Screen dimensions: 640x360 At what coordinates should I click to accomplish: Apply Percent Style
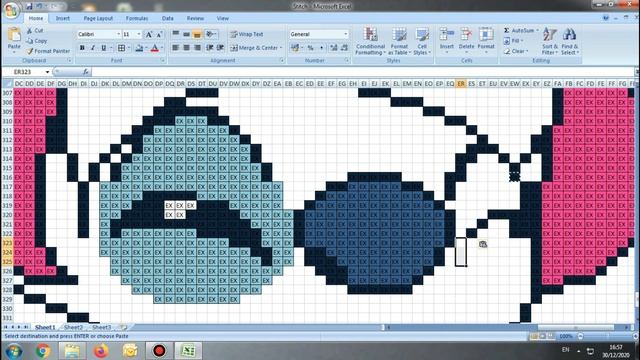(311, 48)
